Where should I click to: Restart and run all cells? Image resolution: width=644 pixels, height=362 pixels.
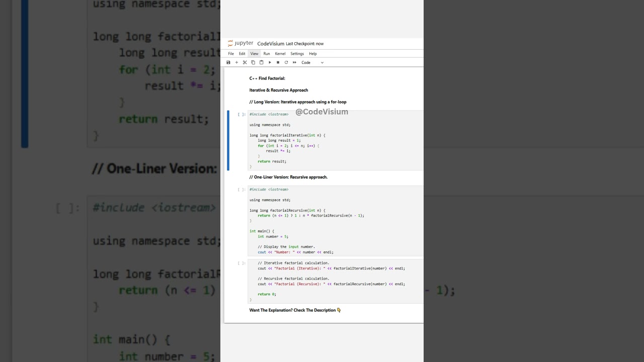pos(294,62)
